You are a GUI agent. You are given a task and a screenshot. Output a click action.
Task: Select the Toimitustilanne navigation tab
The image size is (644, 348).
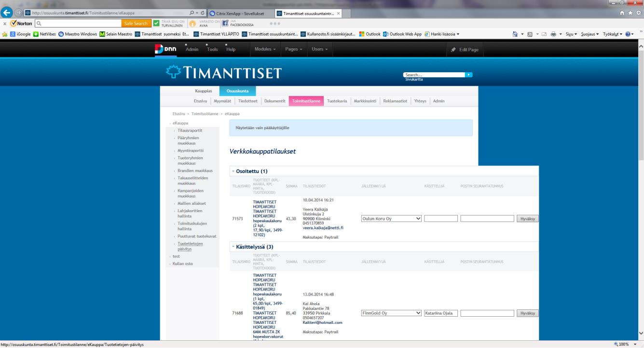(306, 101)
